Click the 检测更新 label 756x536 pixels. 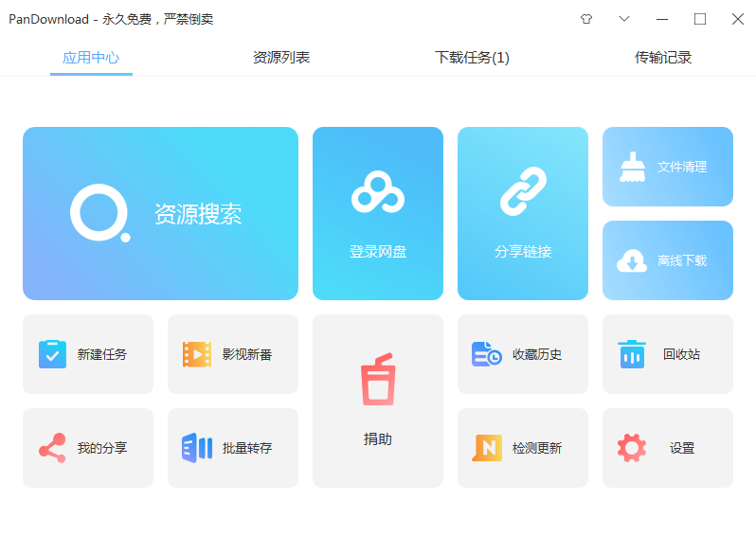pyautogui.click(x=537, y=448)
